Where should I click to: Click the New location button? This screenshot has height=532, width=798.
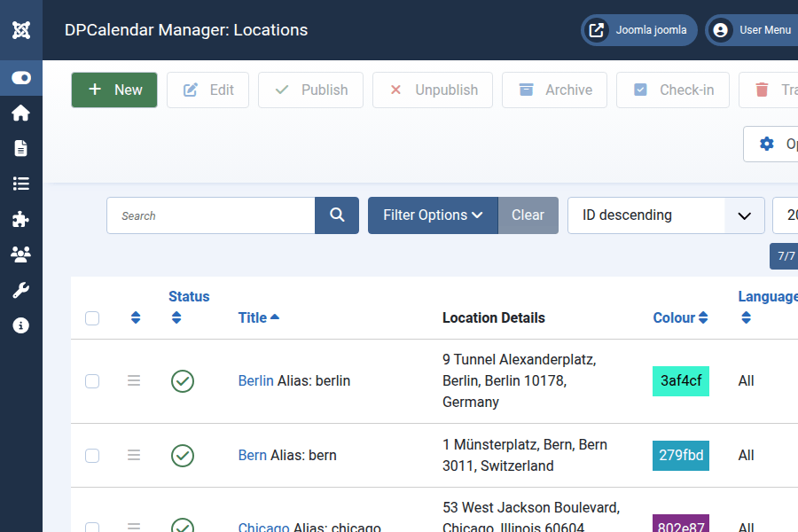(x=114, y=90)
